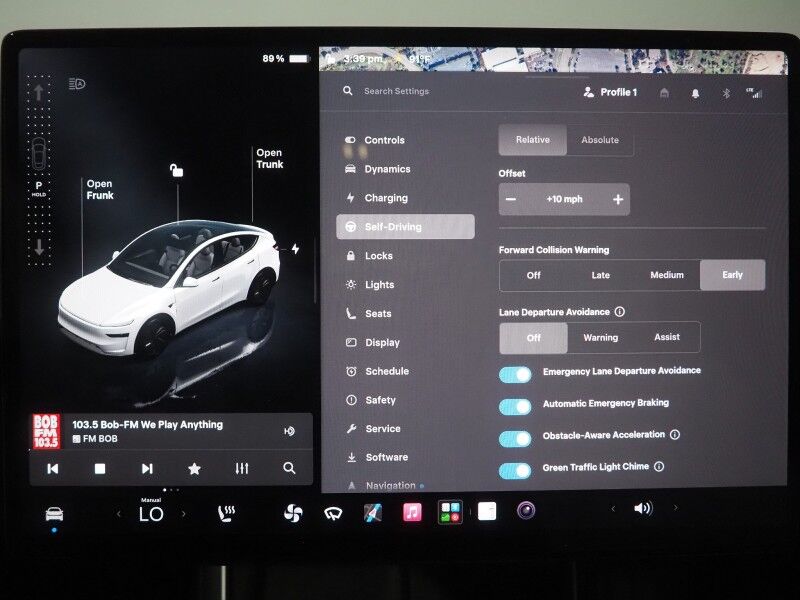Screen dimensions: 800x600
Task: Show info for Obstacle-Aware Acceleration
Action: point(674,435)
